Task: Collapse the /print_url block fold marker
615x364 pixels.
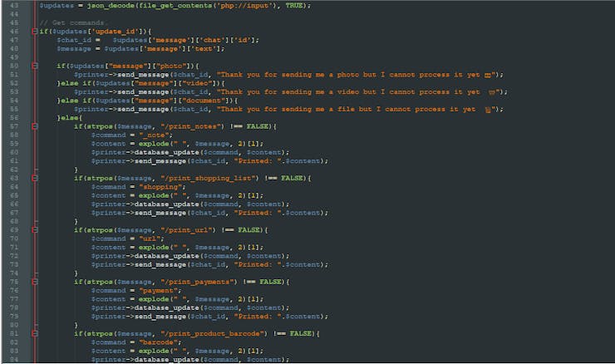Action: [x=35, y=230]
